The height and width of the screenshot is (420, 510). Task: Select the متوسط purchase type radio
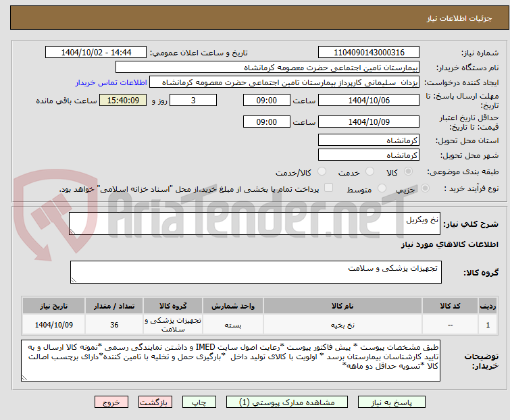[382, 188]
